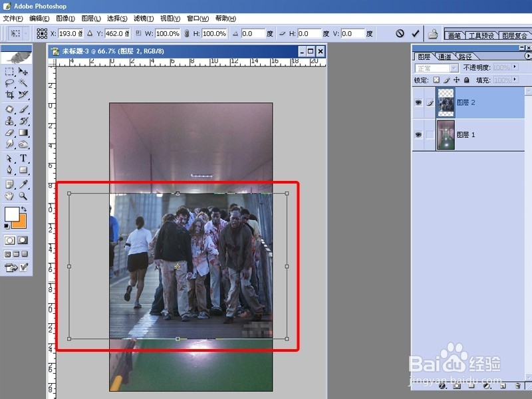
Task: Commit the transform with the checkmark
Action: click(x=415, y=33)
